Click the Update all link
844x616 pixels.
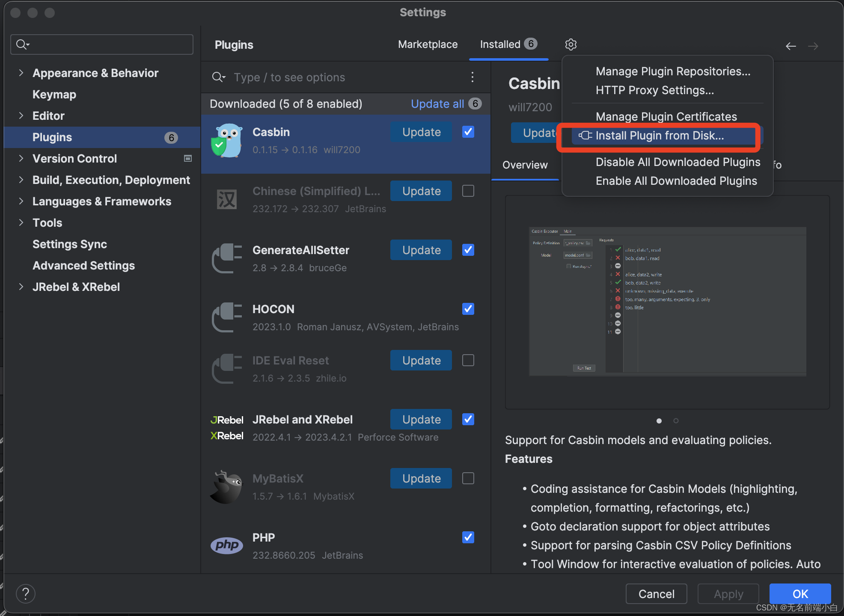[437, 104]
